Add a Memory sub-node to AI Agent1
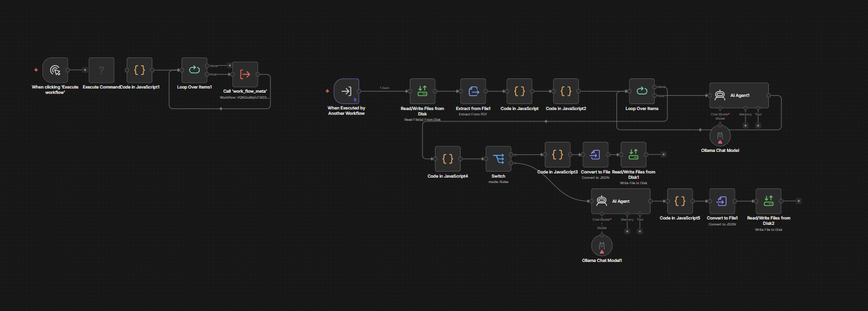868x311 pixels. (x=745, y=126)
